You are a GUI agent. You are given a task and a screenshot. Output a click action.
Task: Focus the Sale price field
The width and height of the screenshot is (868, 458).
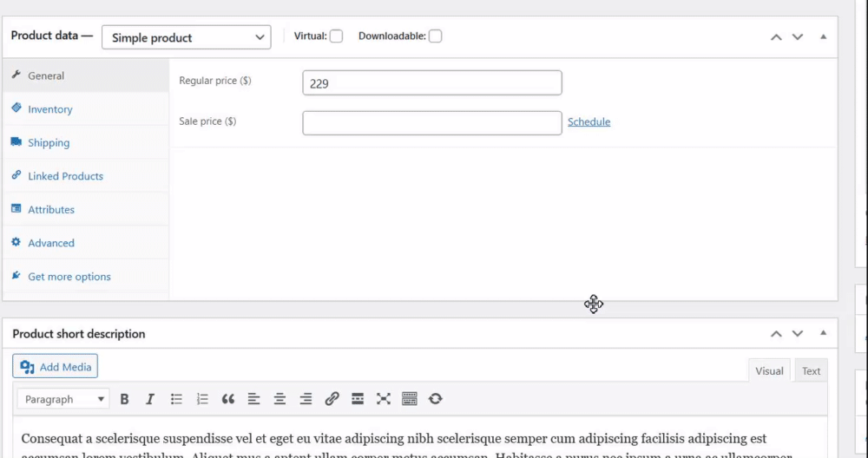432,123
